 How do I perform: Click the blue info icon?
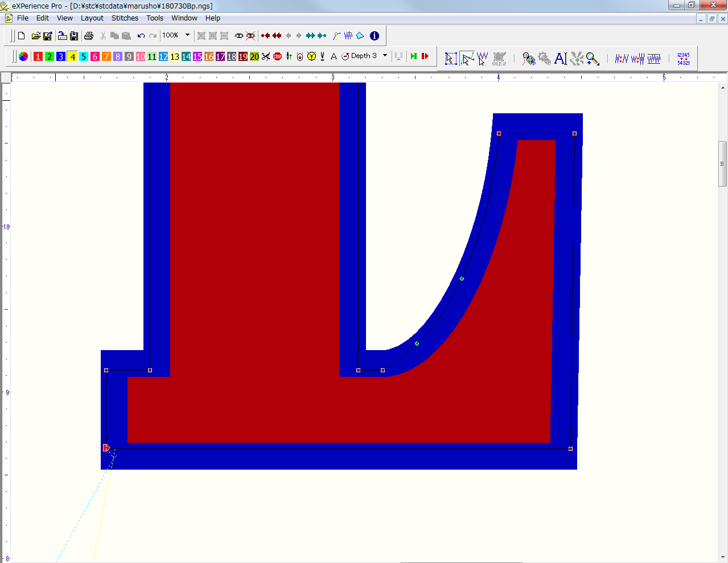click(375, 36)
